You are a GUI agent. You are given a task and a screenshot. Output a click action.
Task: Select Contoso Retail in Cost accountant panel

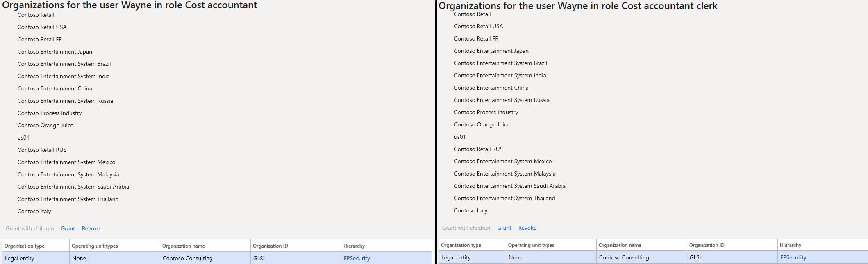[36, 15]
